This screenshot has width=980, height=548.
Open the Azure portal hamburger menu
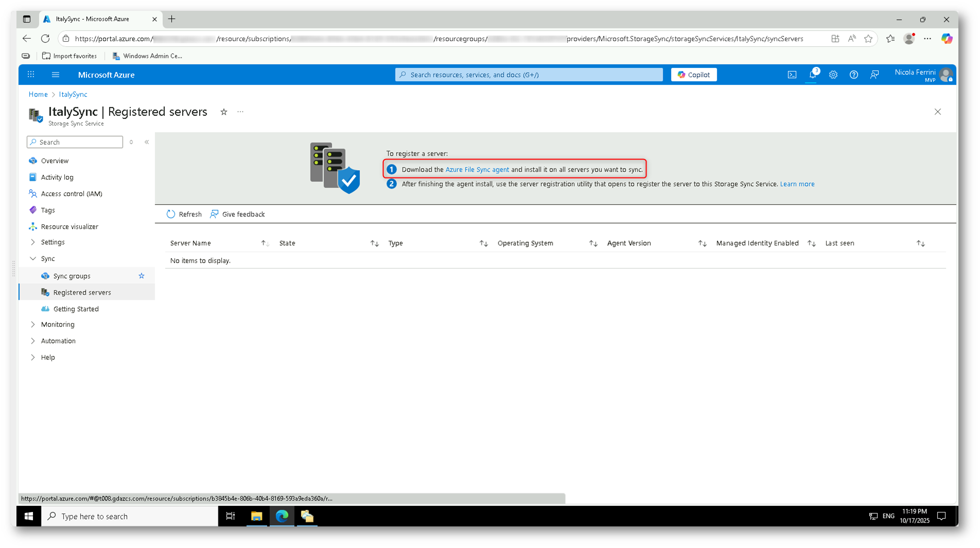click(56, 75)
